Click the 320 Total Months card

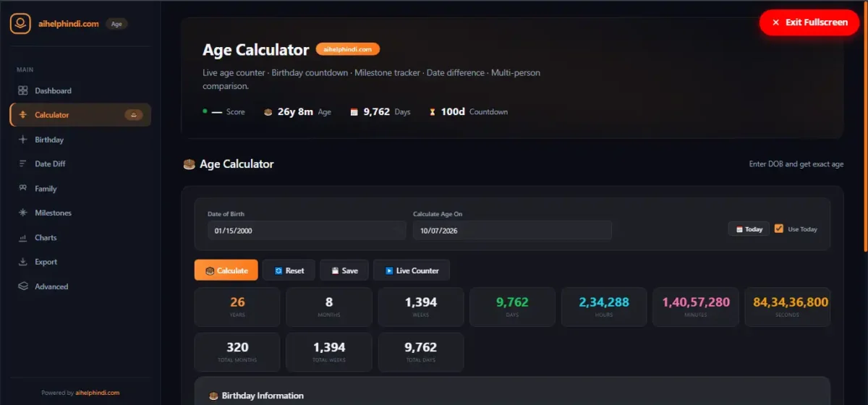coord(237,352)
